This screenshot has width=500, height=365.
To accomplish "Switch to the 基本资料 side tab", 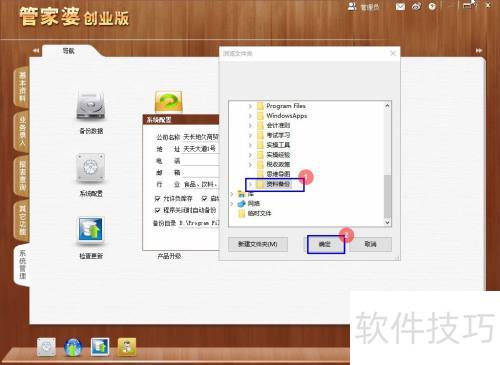I will click(22, 87).
